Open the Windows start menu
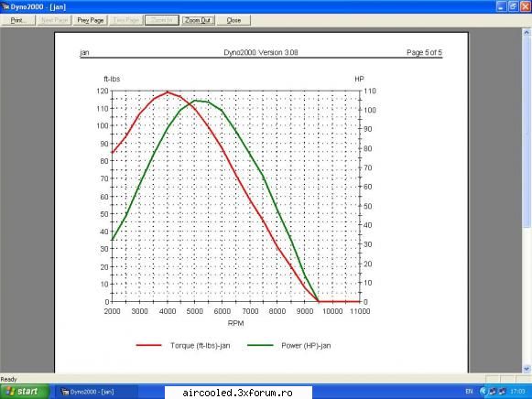Image resolution: width=532 pixels, height=399 pixels. (25, 392)
